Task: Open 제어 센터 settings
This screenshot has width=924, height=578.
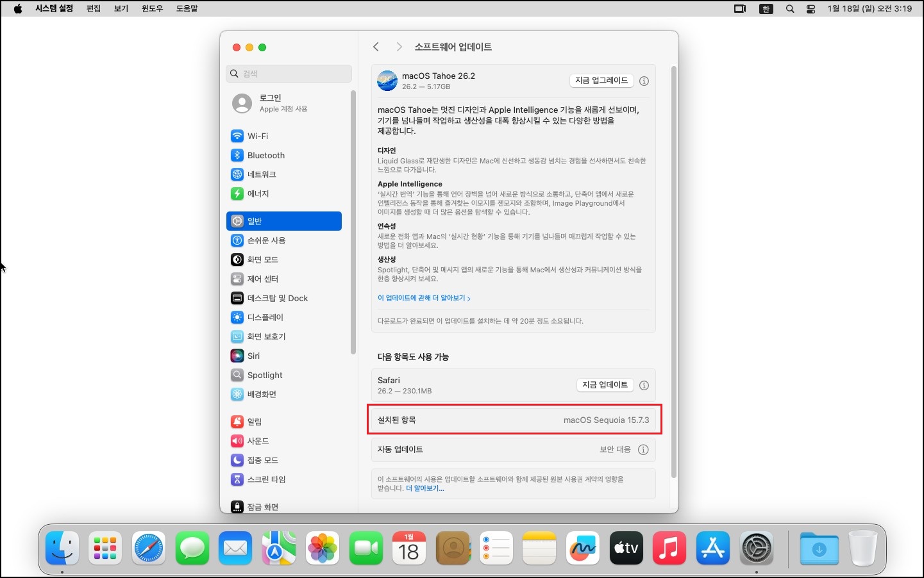Action: pyautogui.click(x=284, y=279)
